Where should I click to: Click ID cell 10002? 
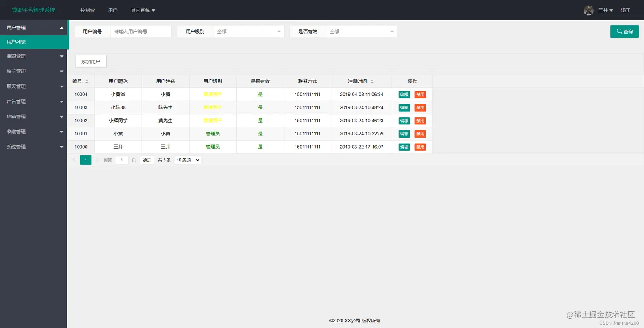pyautogui.click(x=81, y=121)
